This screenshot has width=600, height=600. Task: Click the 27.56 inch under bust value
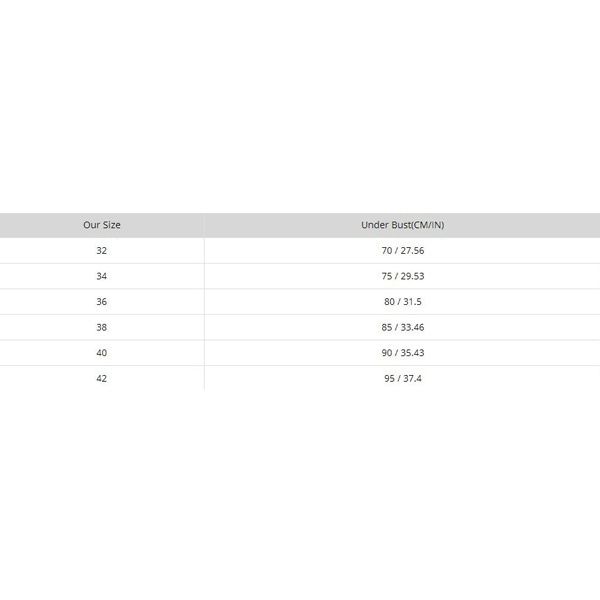412,250
